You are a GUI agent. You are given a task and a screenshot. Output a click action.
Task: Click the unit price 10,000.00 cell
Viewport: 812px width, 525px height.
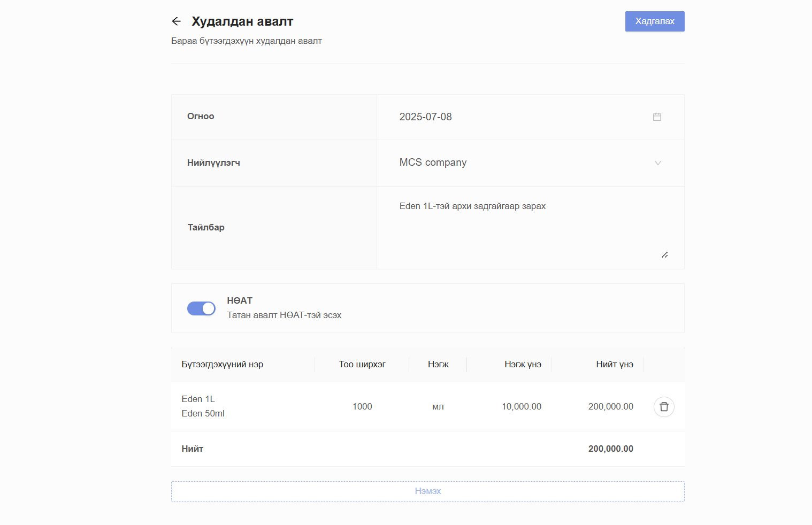click(521, 407)
